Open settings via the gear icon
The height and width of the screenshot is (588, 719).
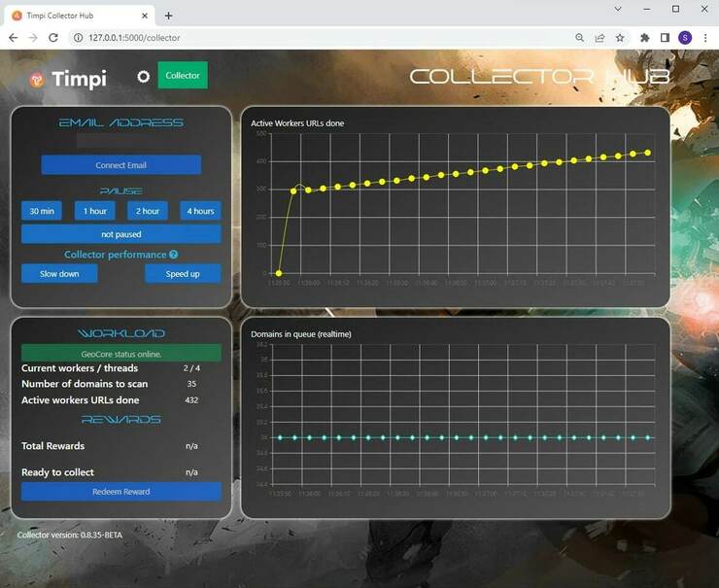(144, 77)
